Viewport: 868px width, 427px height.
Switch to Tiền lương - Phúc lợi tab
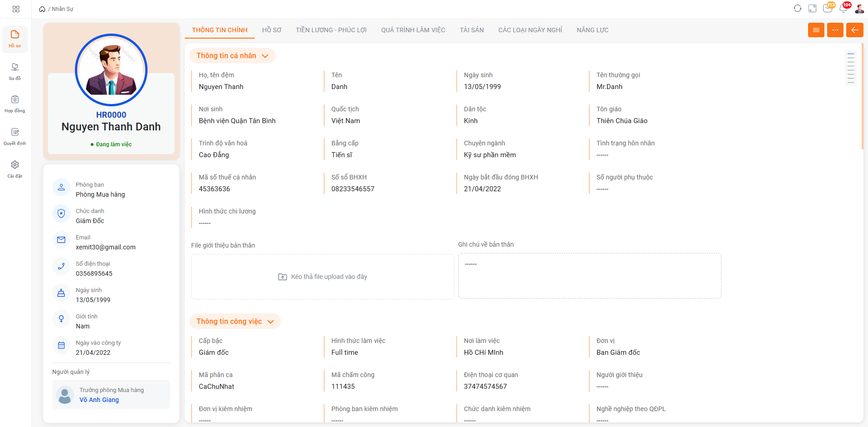331,30
